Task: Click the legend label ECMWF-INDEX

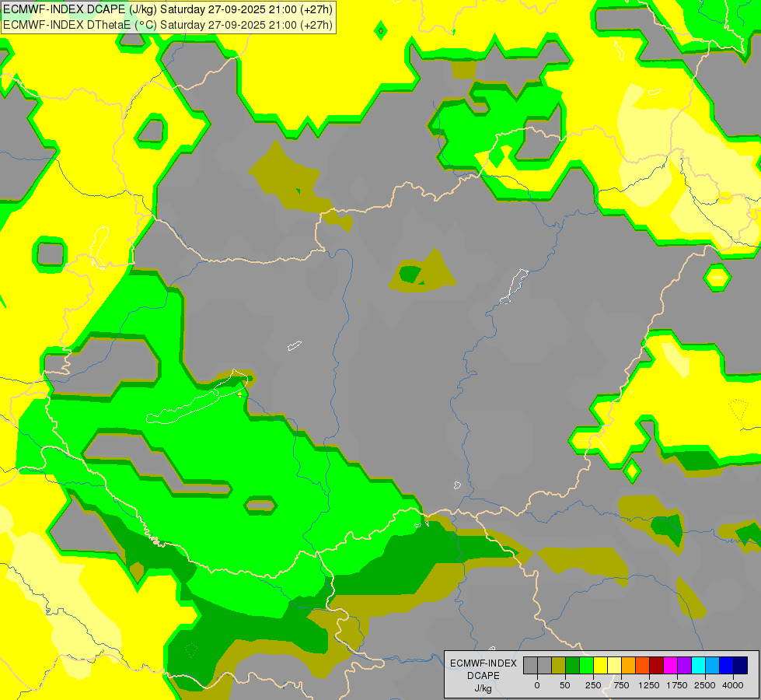Action: pyautogui.click(x=483, y=663)
